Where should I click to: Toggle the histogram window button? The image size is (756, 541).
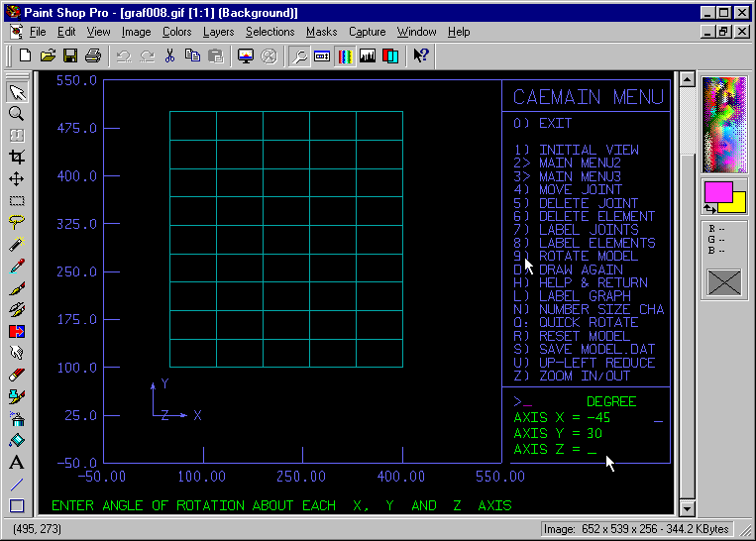tap(368, 55)
